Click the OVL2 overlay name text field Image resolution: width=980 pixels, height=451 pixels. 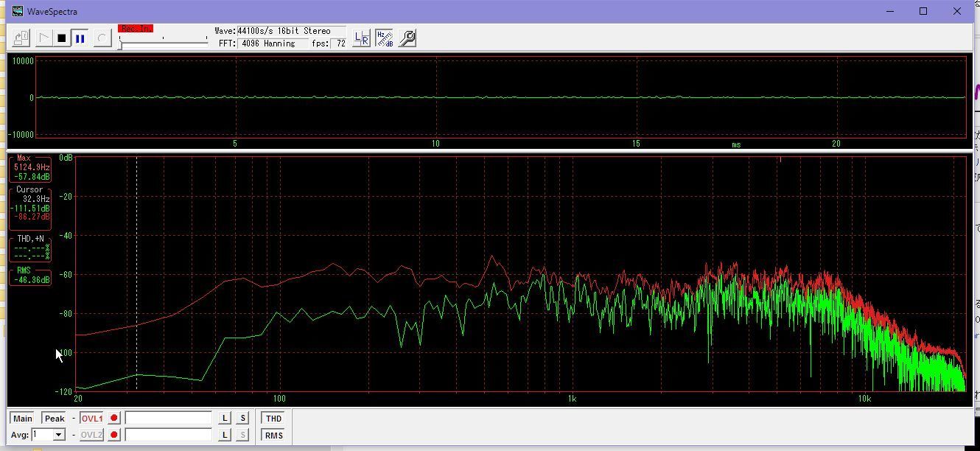pos(169,435)
